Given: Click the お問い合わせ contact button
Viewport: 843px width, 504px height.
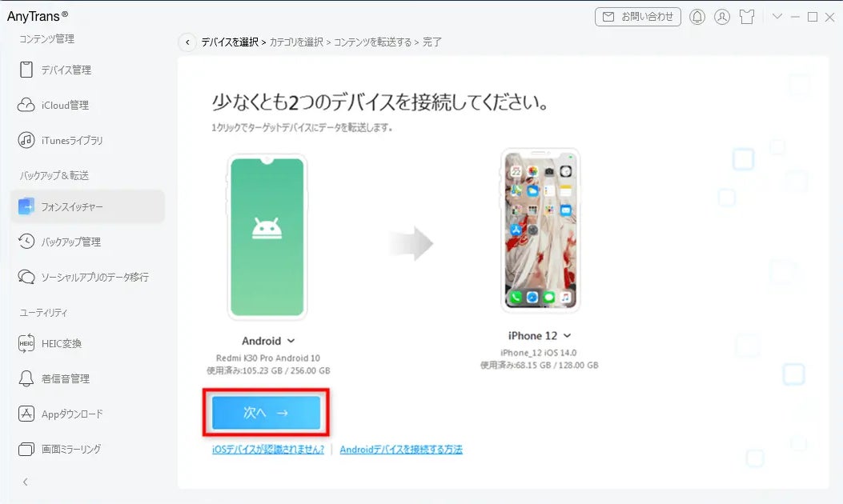Looking at the screenshot, I should (637, 17).
